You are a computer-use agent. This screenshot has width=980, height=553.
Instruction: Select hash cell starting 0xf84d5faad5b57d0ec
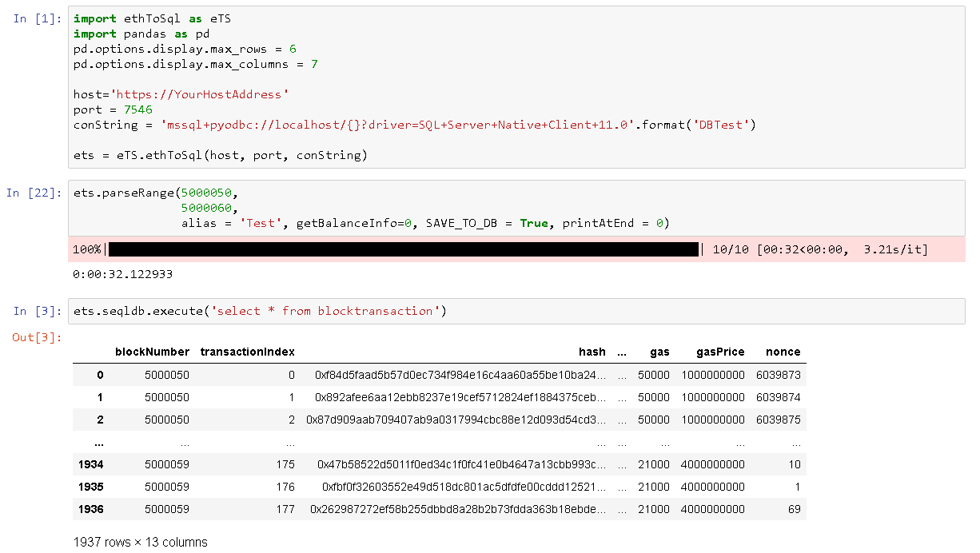(x=460, y=375)
